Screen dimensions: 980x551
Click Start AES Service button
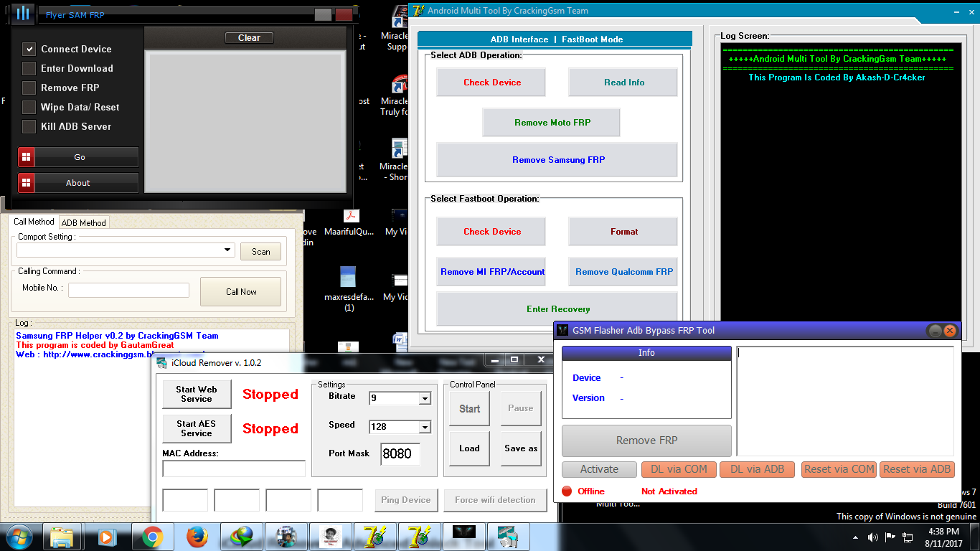pos(196,429)
